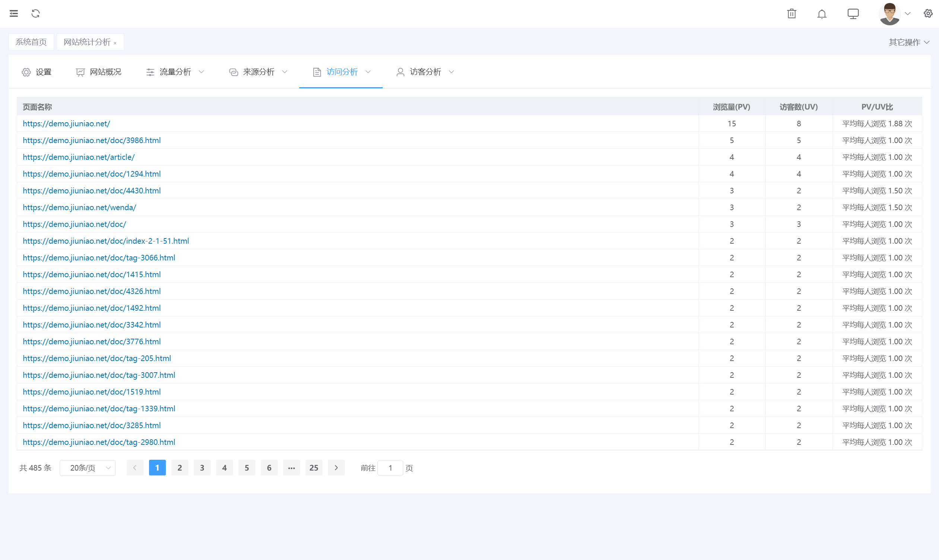Viewport: 939px width, 560px height.
Task: Go to page 5
Action: 247,468
